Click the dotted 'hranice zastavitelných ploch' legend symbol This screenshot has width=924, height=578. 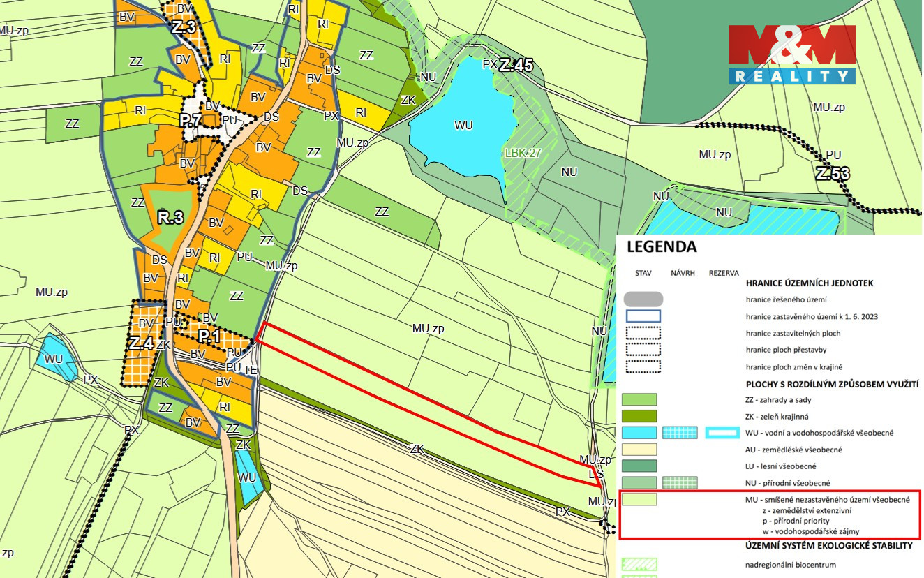click(639, 333)
